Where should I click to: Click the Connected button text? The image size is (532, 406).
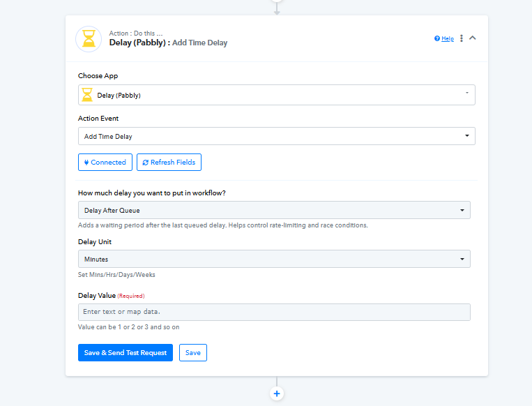point(108,163)
